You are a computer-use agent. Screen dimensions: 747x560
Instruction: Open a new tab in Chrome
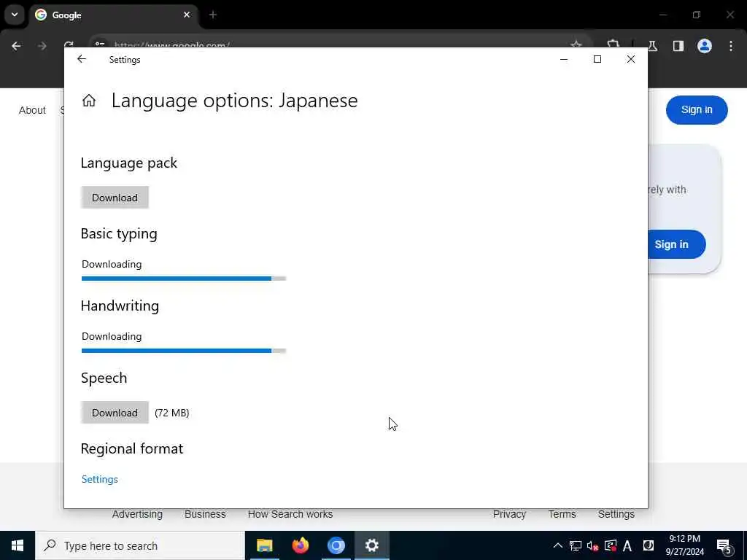click(213, 15)
